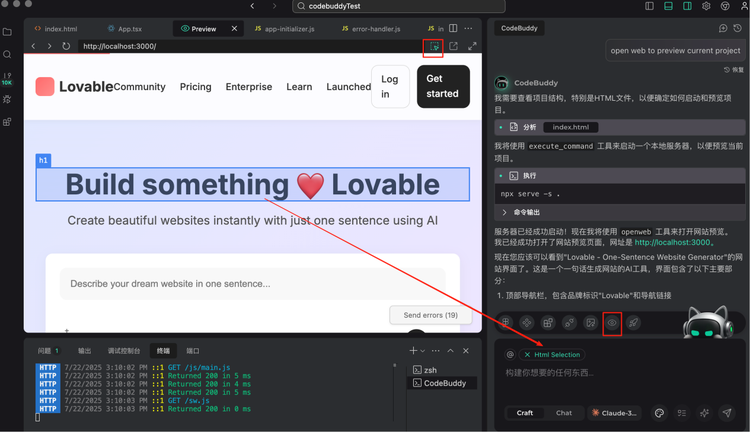Screen dimensions: 750x432
Task: Go forward in preview browser
Action: click(49, 46)
